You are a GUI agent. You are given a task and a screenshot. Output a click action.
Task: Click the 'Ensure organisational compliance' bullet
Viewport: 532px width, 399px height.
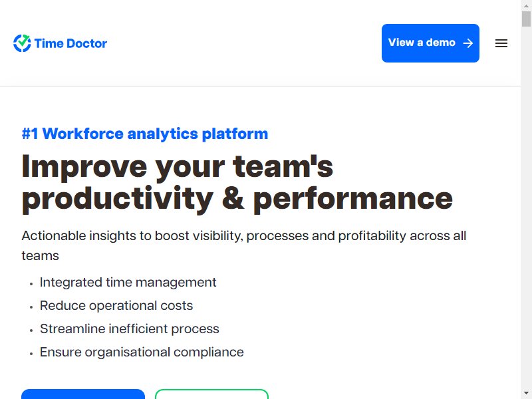click(142, 352)
